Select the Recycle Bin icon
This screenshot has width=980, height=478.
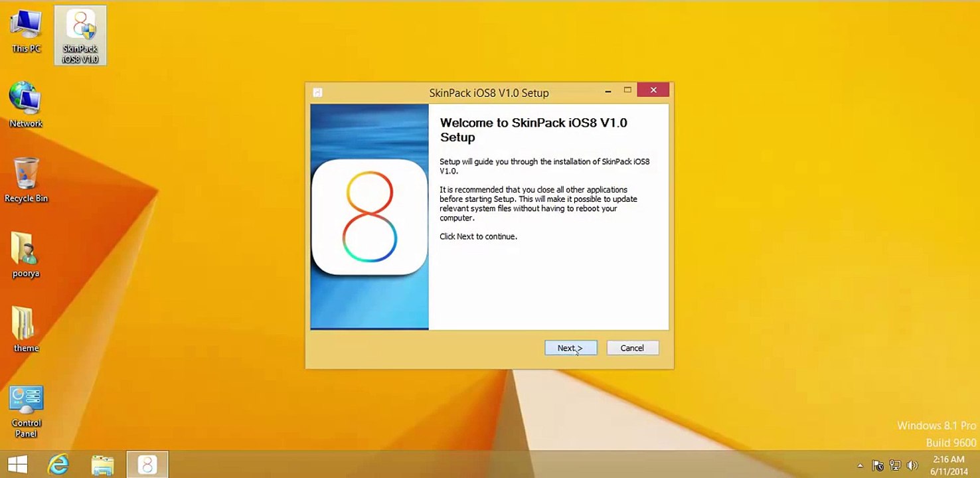pyautogui.click(x=26, y=180)
